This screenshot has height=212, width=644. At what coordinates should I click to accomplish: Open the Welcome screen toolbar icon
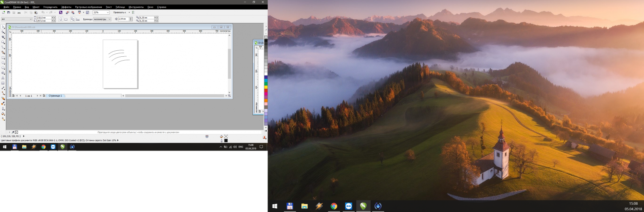click(88, 12)
